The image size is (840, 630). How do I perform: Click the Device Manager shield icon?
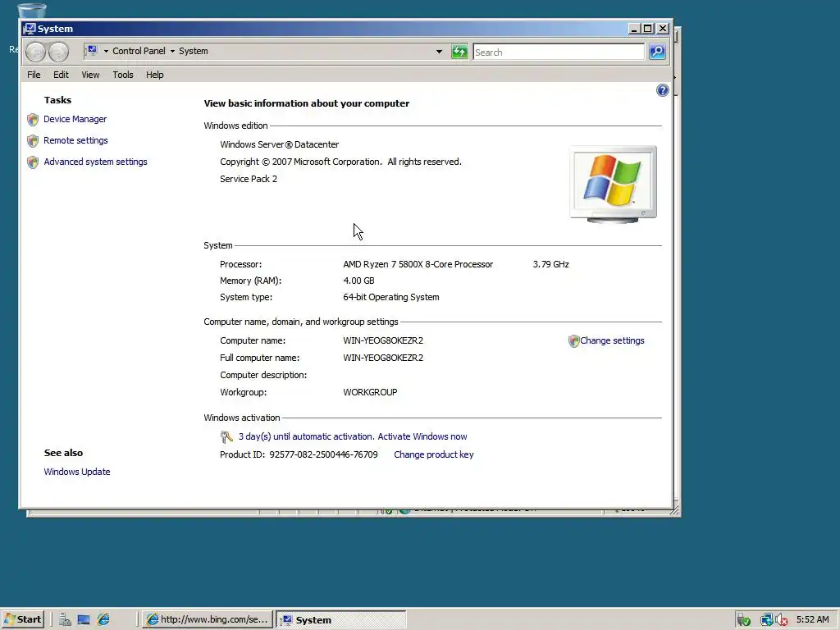33,120
